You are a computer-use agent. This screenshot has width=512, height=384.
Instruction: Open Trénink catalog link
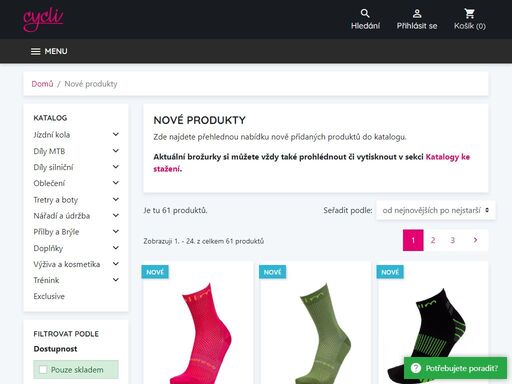[x=46, y=280]
